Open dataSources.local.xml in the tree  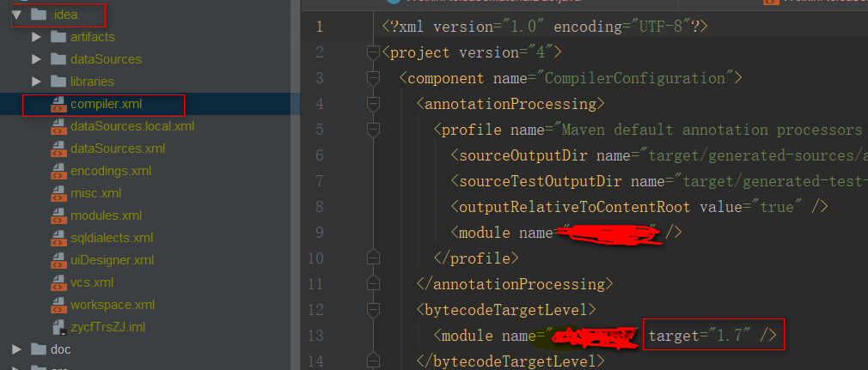132,127
